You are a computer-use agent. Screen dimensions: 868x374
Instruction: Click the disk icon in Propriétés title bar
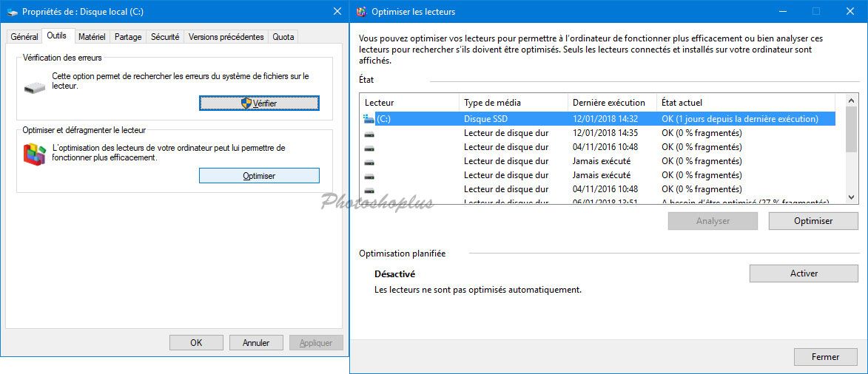point(11,12)
